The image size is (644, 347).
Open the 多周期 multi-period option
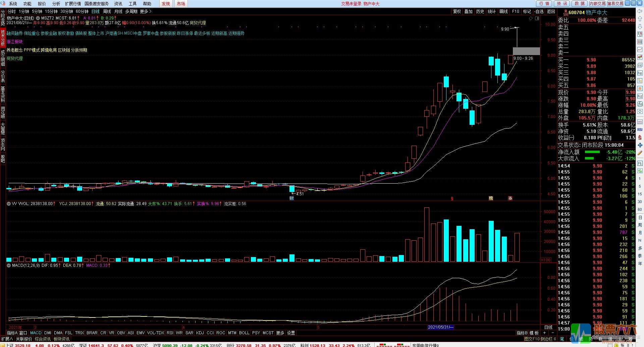131,11
